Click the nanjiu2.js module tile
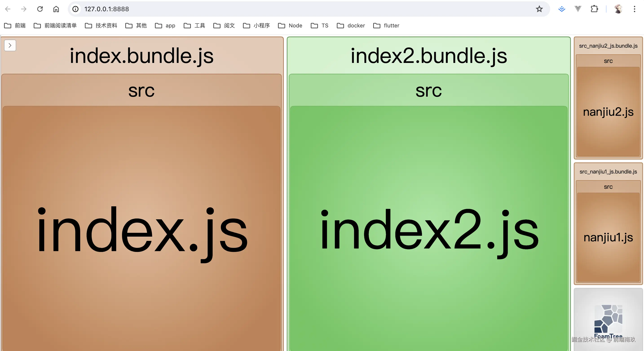The width and height of the screenshot is (644, 351). coord(608,112)
